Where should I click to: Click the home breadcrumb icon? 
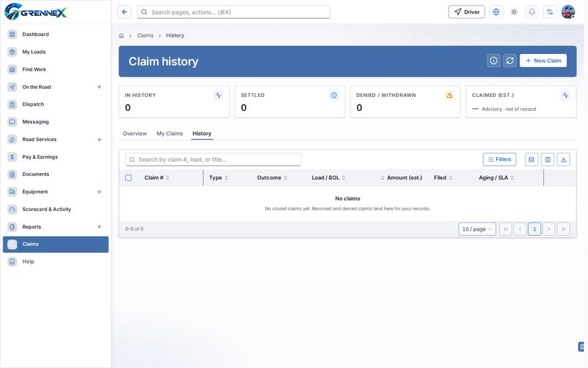point(121,36)
